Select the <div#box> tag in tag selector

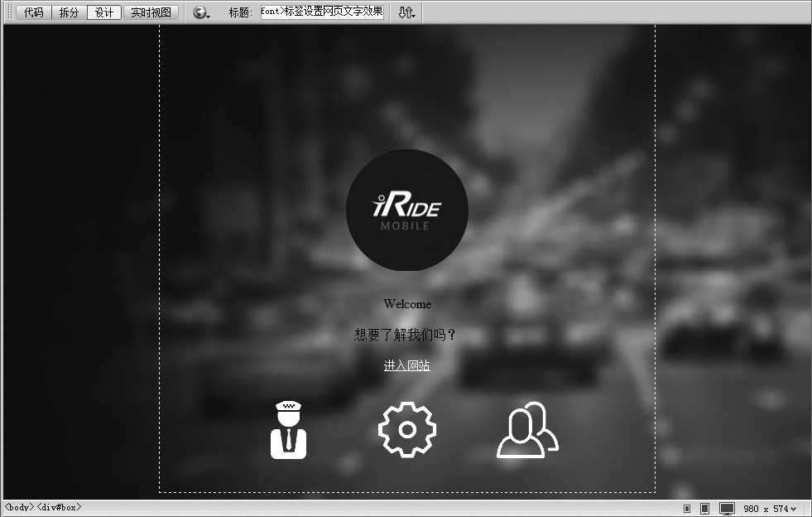point(59,507)
